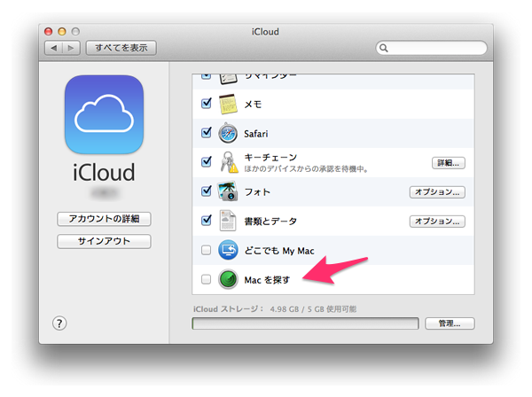Screen dimensions: 532x397
Task: Click the 書類とデータ label text
Action: click(x=270, y=222)
